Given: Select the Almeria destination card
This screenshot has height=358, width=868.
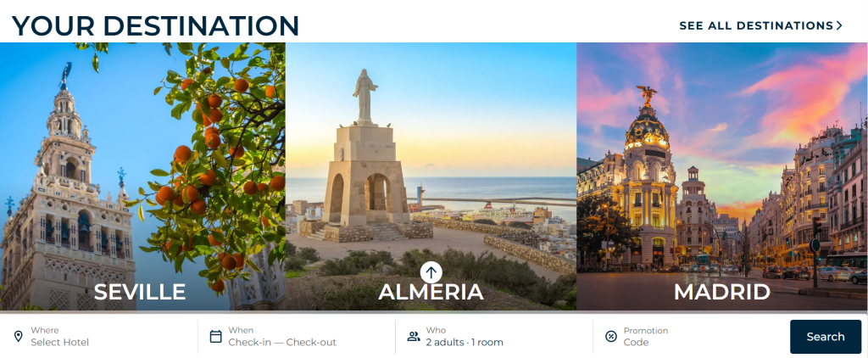Looking at the screenshot, I should [x=431, y=176].
